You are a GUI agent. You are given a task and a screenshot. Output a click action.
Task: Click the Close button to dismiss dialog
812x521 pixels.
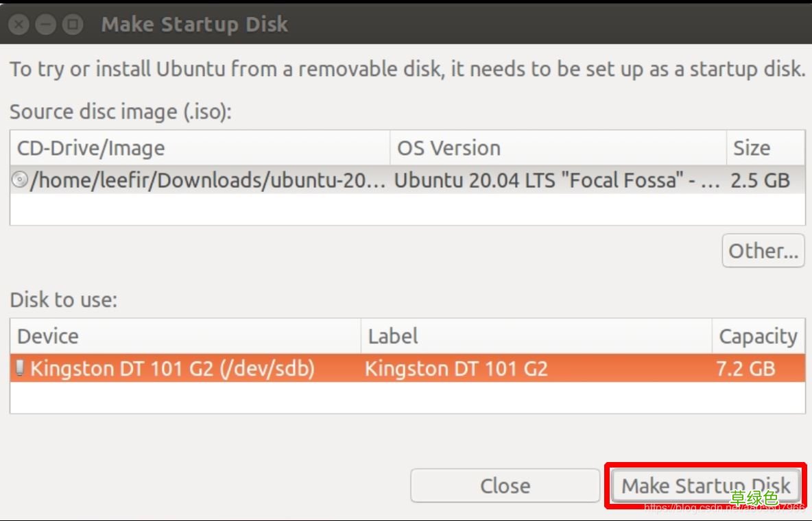505,485
